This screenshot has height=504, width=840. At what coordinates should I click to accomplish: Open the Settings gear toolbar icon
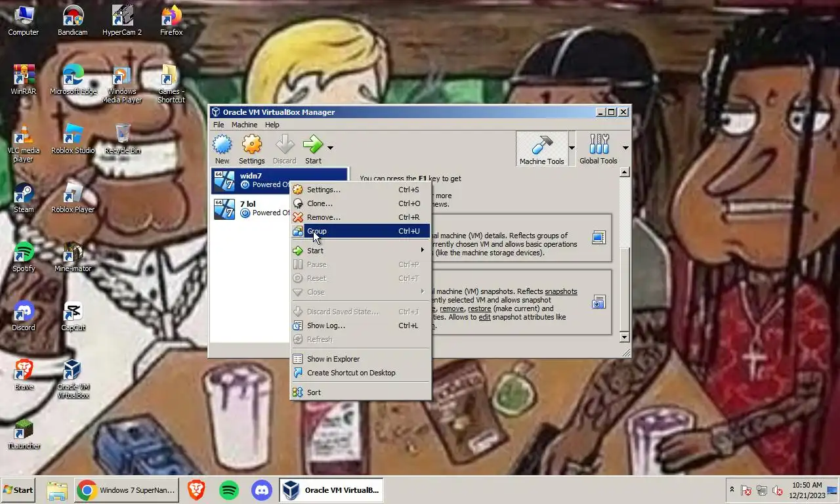[252, 149]
